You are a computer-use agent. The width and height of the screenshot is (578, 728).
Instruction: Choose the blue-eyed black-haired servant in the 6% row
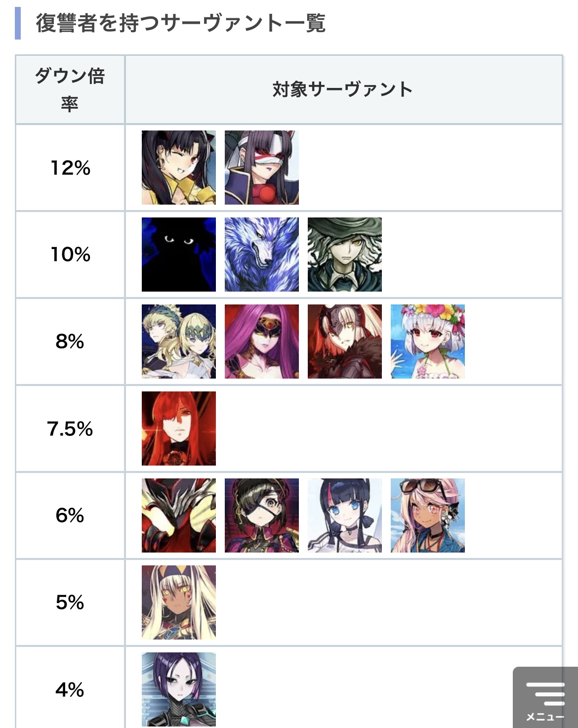345,515
